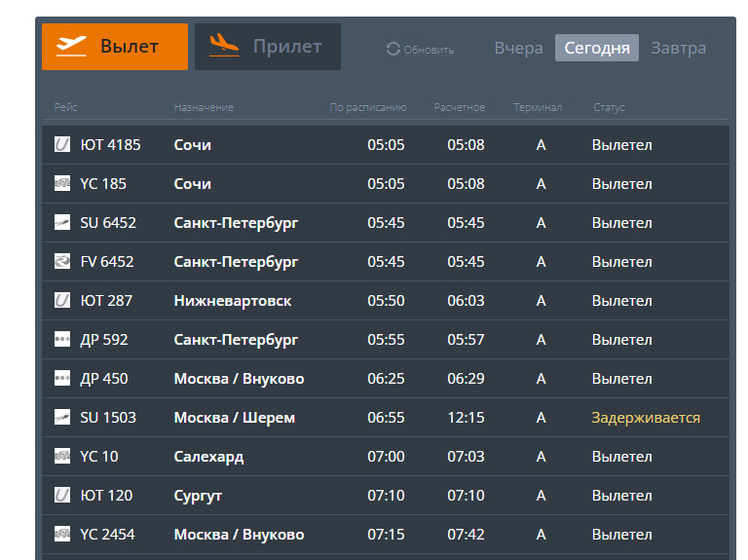Select the Завтра day filter
748x560 pixels.
[x=678, y=48]
